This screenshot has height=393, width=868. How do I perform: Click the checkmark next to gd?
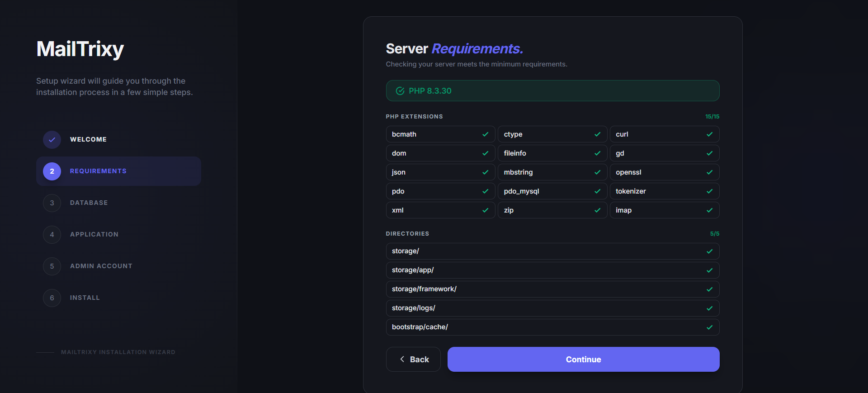pyautogui.click(x=710, y=153)
